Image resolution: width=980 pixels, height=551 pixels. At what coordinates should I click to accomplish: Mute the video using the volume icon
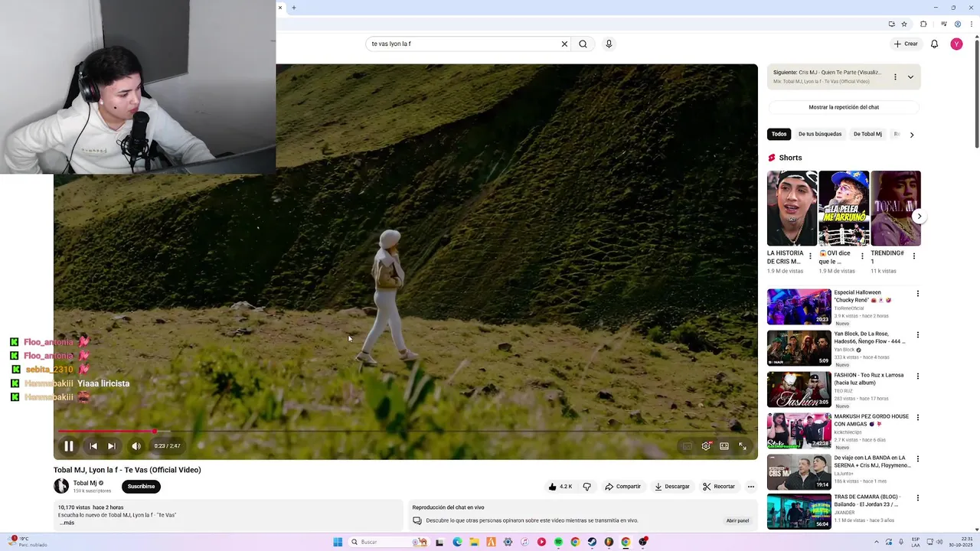click(x=136, y=446)
